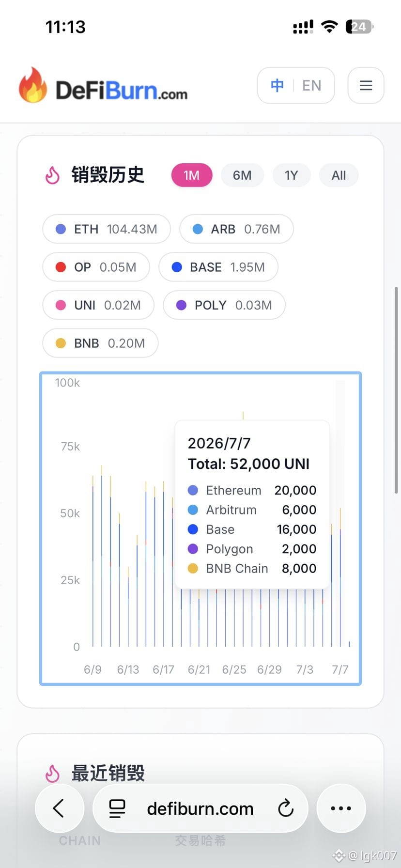Tap the defiburn.com address field
The width and height of the screenshot is (401, 868).
click(x=200, y=808)
